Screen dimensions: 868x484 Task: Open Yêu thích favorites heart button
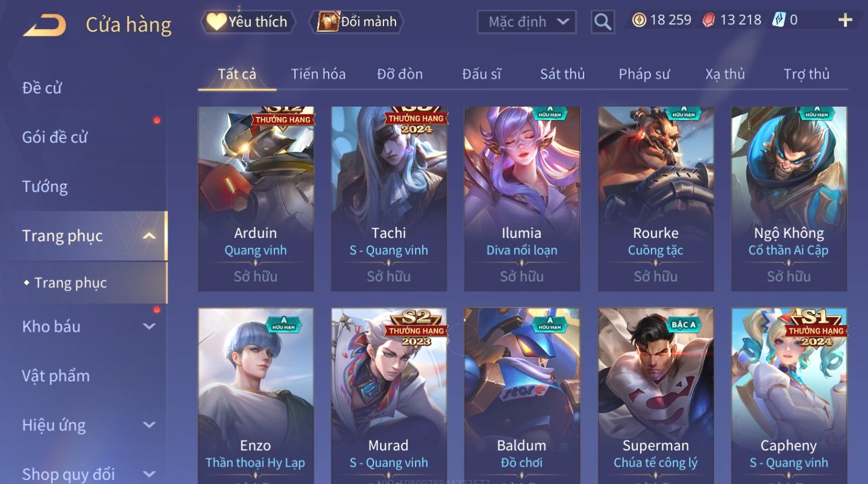pos(248,22)
